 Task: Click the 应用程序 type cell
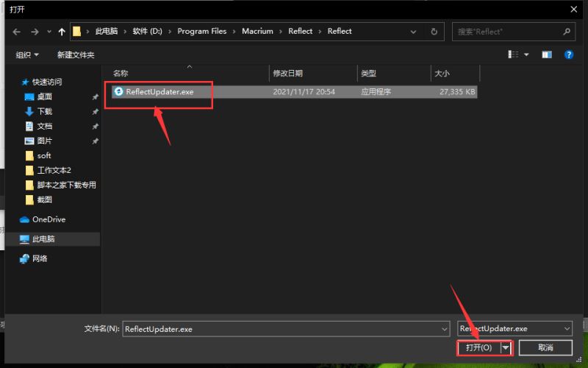tap(376, 92)
